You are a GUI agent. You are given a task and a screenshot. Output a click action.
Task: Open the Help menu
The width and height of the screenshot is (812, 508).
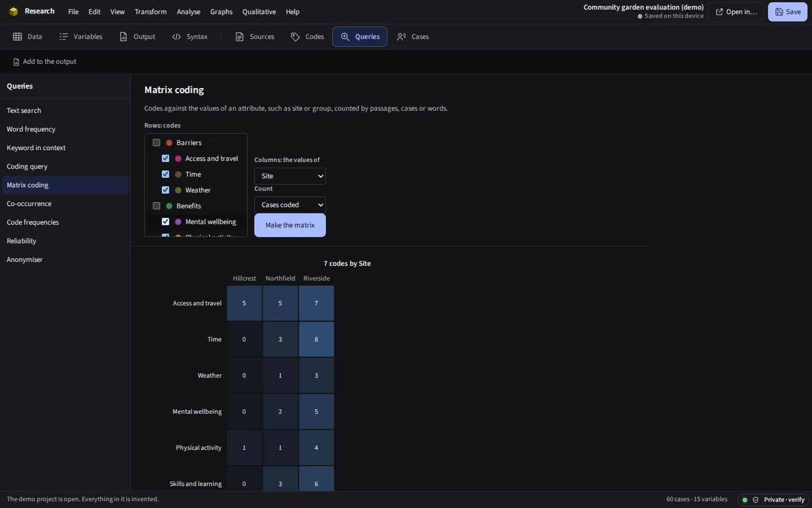tap(293, 12)
